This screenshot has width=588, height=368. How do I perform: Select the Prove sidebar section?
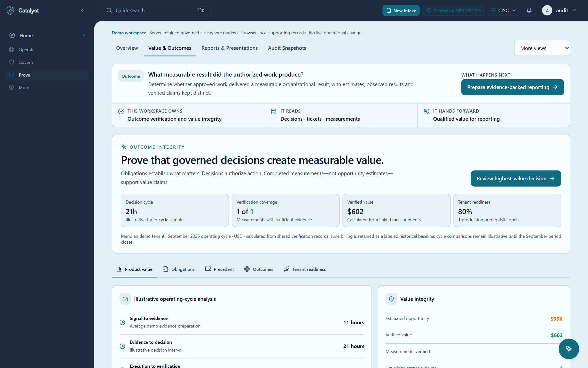click(x=47, y=75)
